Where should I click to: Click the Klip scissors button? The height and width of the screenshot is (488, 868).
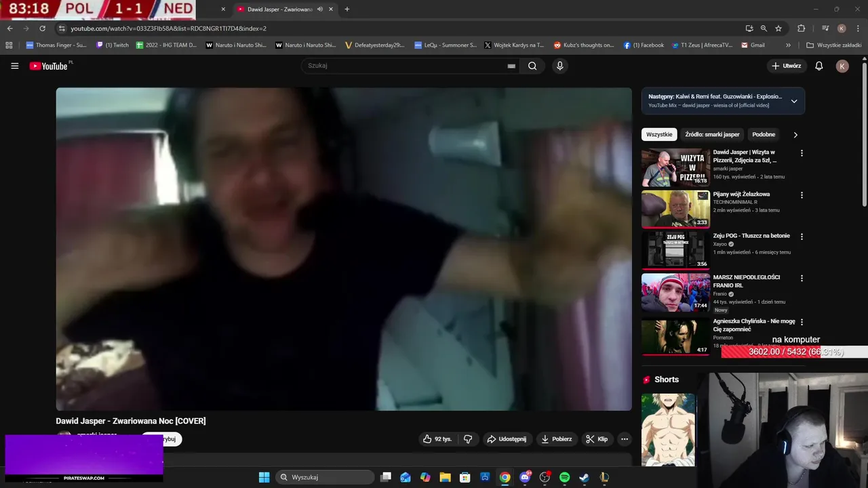click(x=597, y=439)
